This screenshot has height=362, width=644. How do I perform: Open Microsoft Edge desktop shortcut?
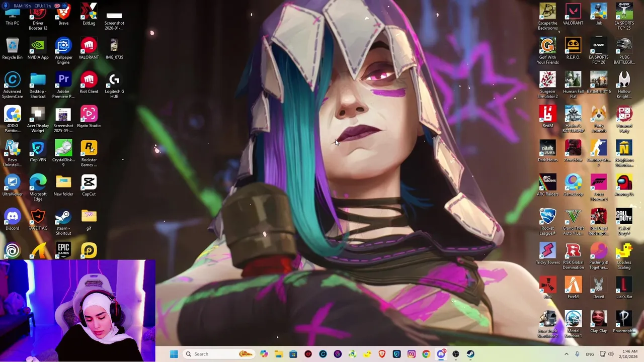(38, 188)
